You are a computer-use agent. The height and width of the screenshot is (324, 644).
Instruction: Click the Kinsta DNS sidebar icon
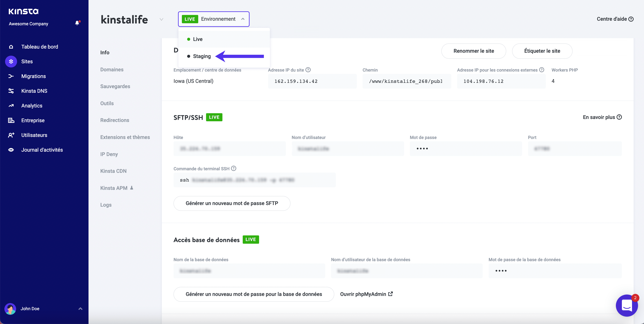(x=11, y=91)
